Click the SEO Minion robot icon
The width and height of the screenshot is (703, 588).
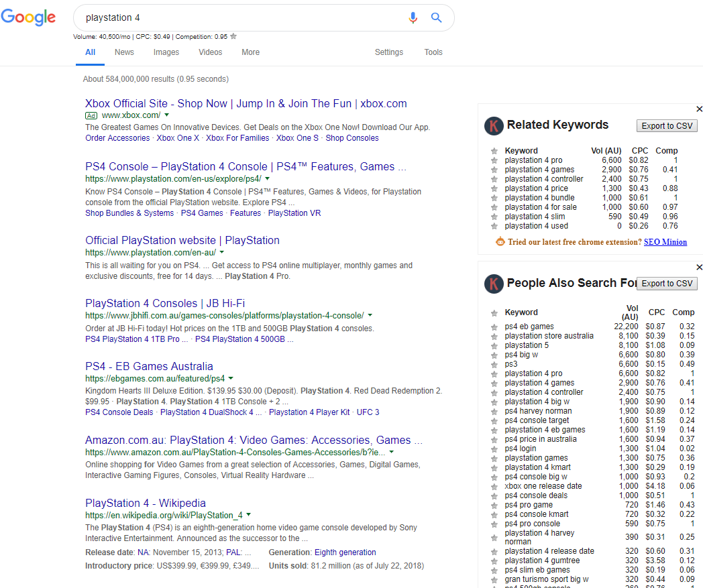[x=500, y=241]
